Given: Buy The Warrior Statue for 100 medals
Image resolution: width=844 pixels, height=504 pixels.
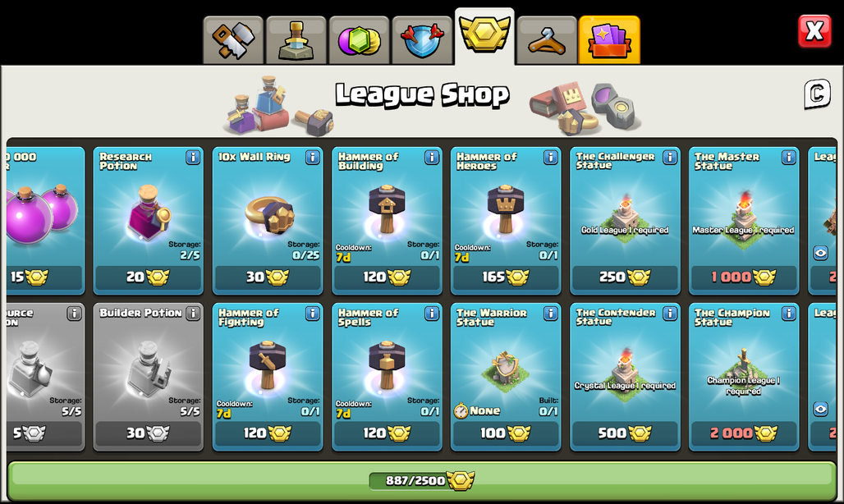Looking at the screenshot, I should pyautogui.click(x=506, y=433).
